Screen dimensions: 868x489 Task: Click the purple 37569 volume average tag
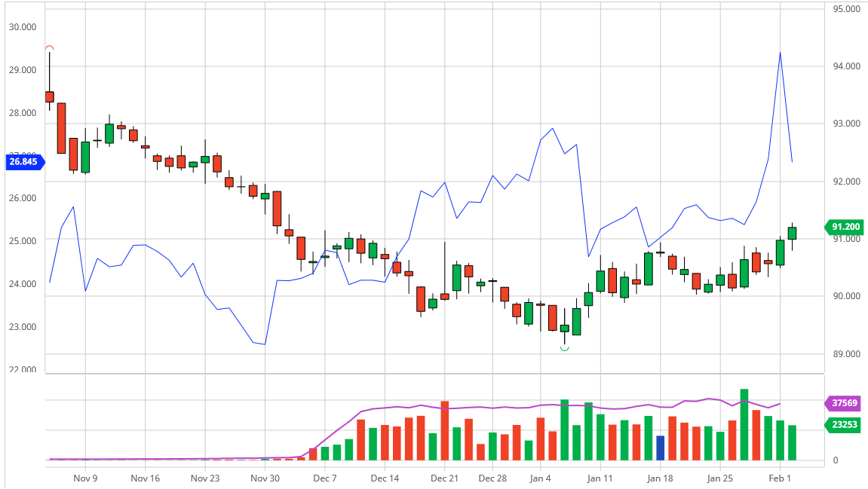tap(844, 403)
